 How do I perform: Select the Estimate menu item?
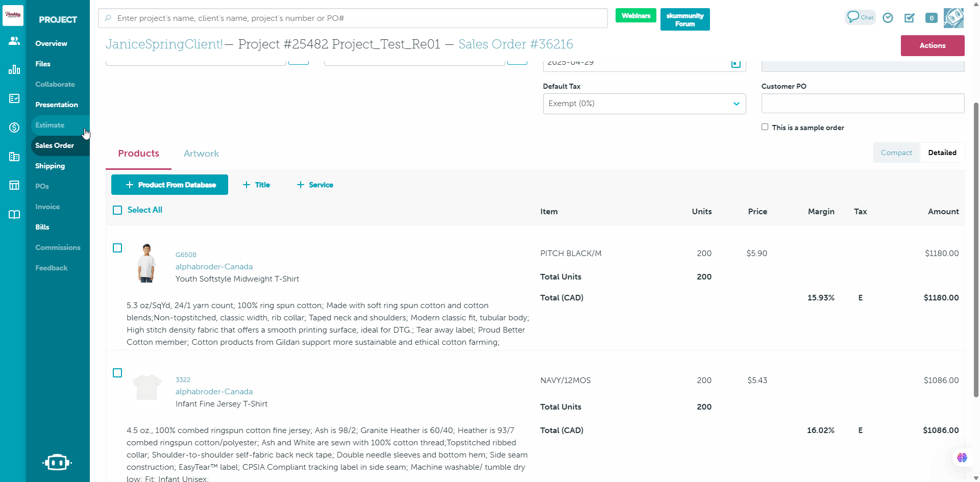coord(50,125)
